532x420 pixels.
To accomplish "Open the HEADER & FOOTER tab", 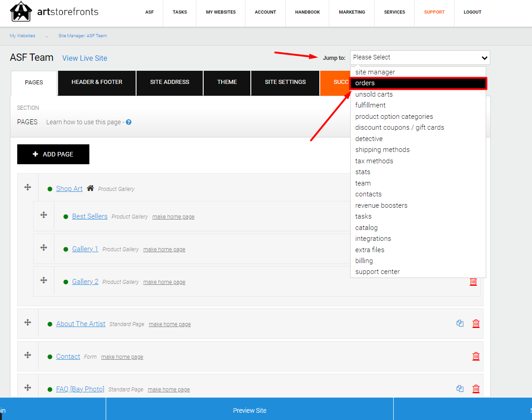I will (x=97, y=83).
